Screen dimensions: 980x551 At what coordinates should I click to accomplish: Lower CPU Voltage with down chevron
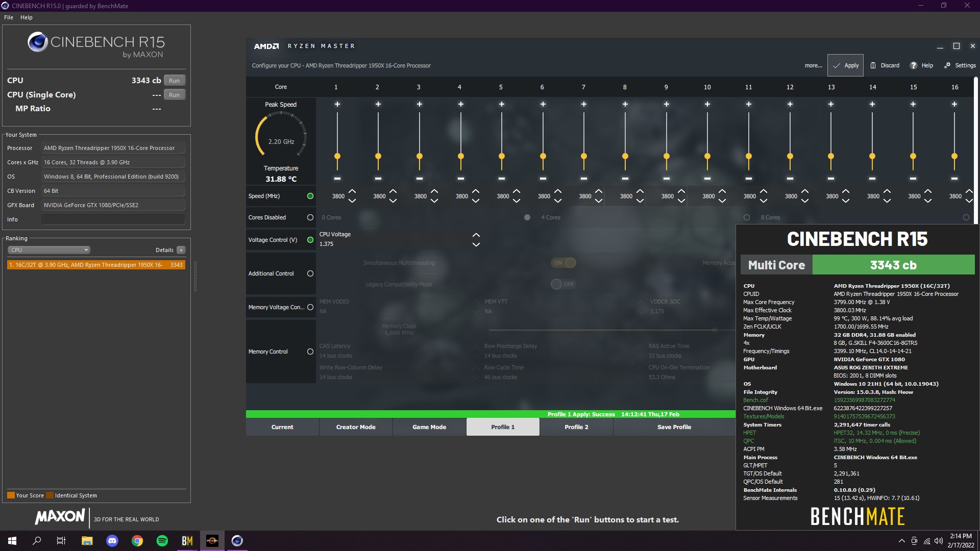476,244
